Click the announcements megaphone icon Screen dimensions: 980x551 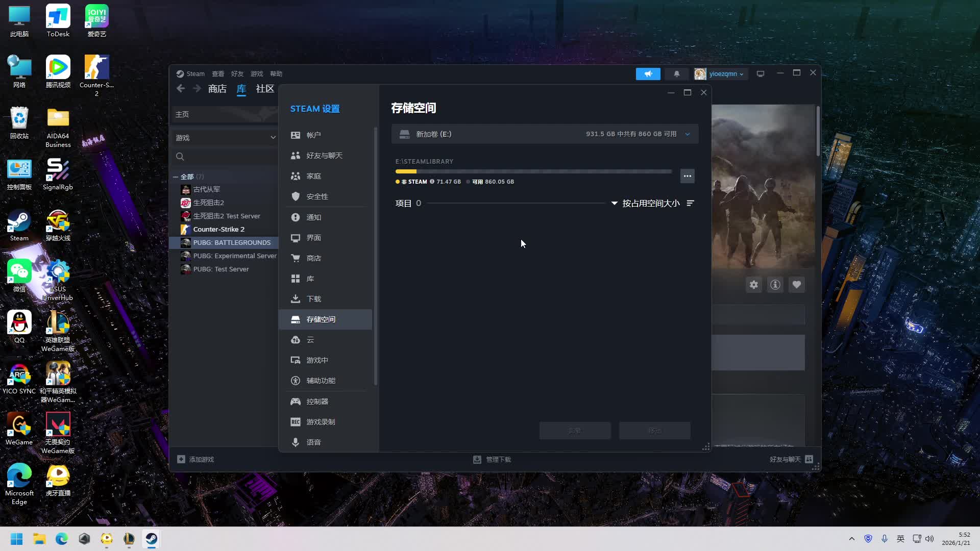click(x=648, y=74)
